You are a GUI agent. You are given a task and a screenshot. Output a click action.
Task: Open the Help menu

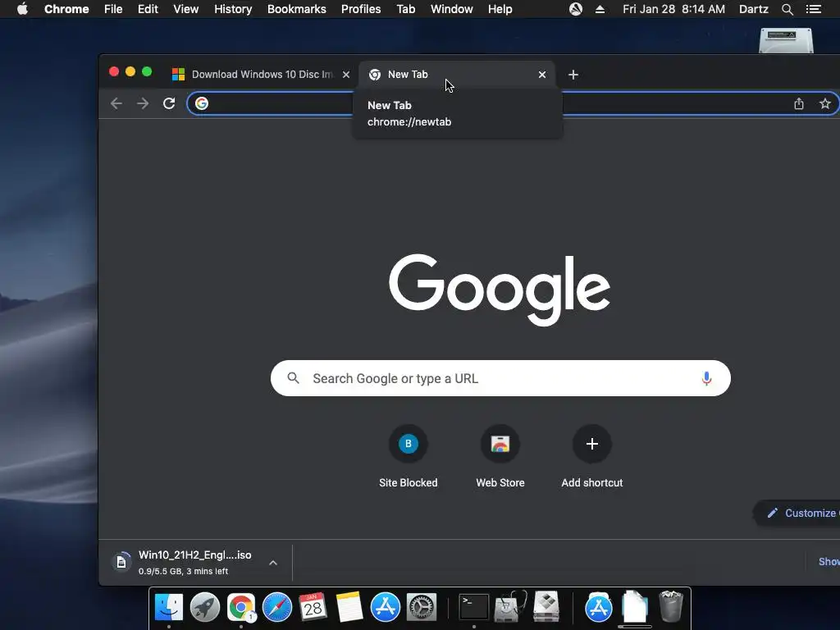click(x=500, y=9)
